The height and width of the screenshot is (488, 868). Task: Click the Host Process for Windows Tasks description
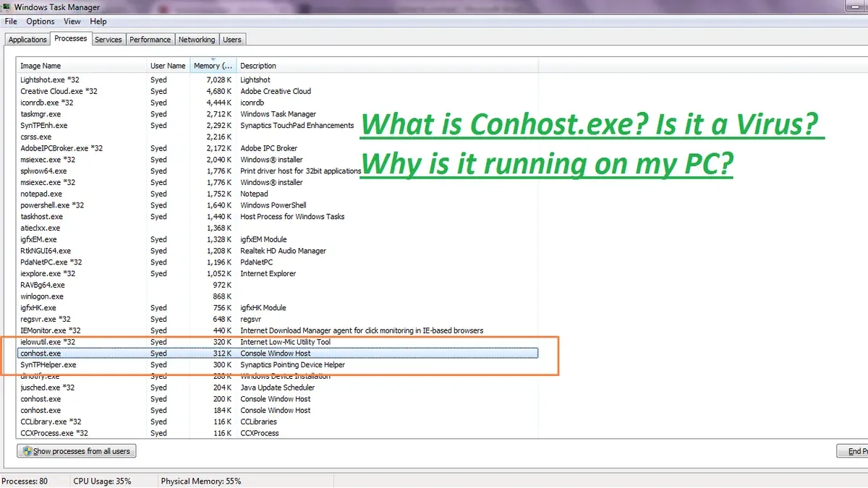[292, 216]
